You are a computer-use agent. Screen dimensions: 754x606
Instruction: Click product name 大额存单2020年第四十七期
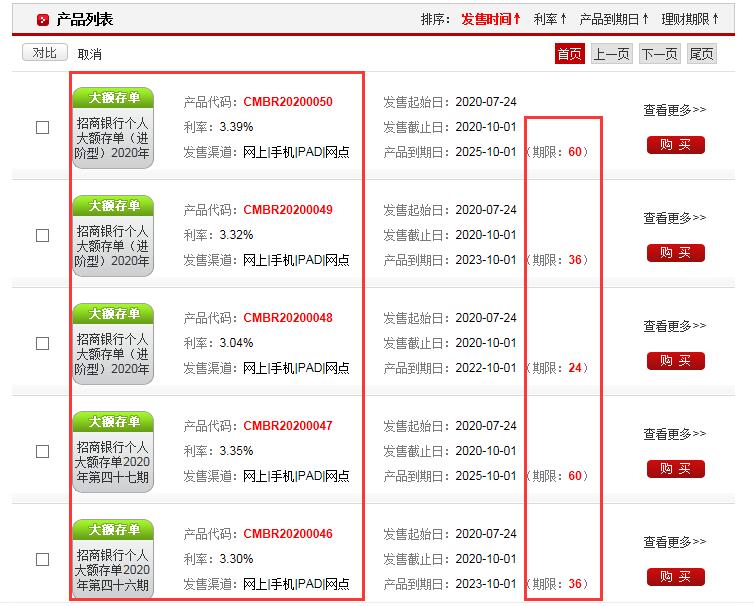(x=113, y=462)
